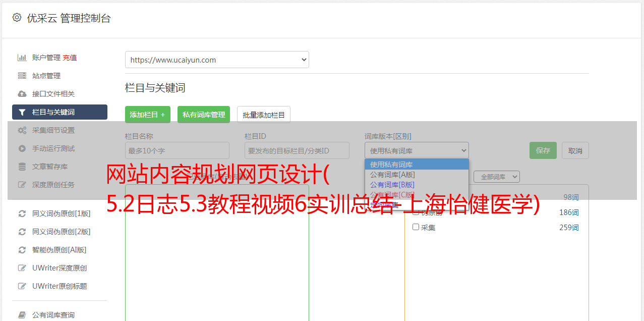Click the refresh icon for 同义词伪原创[2版]
Image resolution: width=644 pixels, height=321 pixels.
coord(22,232)
